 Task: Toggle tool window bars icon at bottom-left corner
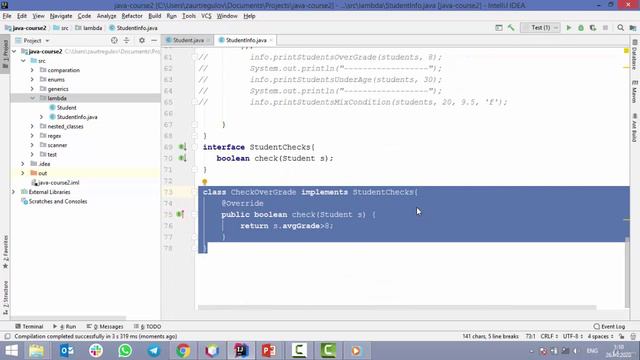point(7,336)
